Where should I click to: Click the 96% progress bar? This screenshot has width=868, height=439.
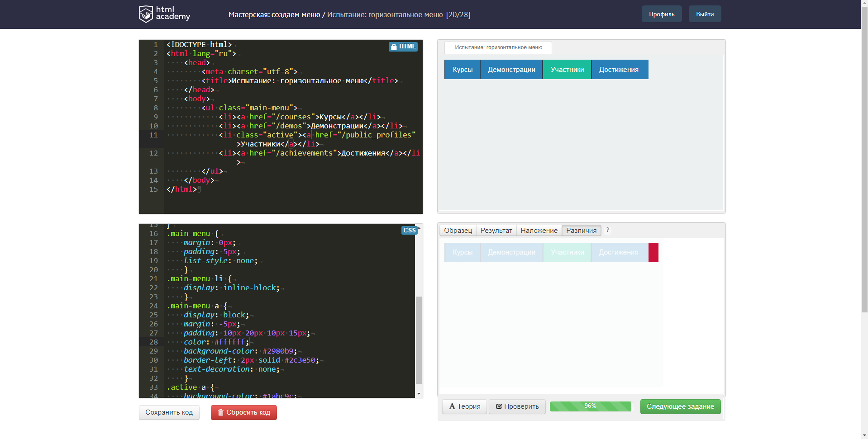[x=590, y=406]
